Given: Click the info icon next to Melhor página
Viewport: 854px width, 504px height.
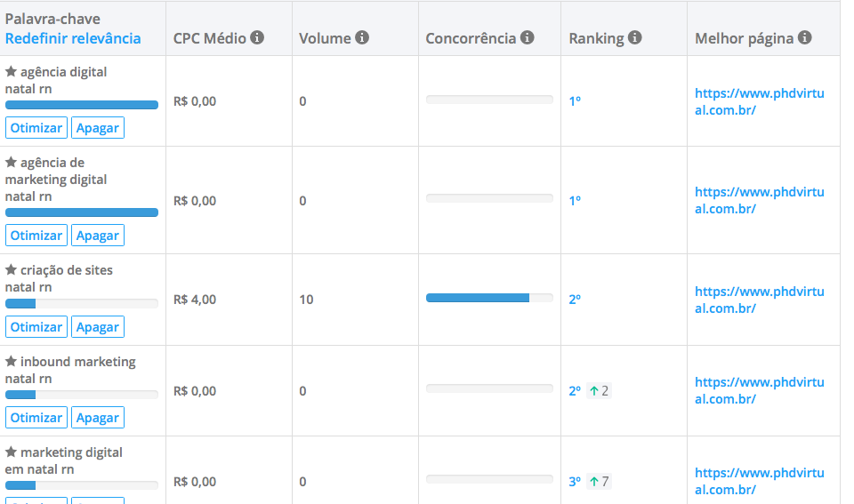Looking at the screenshot, I should (805, 37).
